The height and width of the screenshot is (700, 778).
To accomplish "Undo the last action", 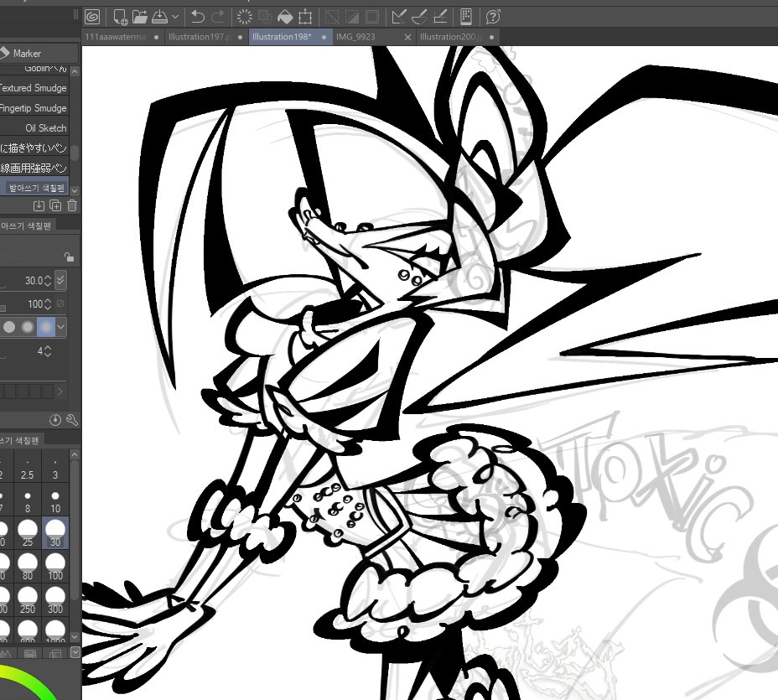I will click(x=198, y=18).
